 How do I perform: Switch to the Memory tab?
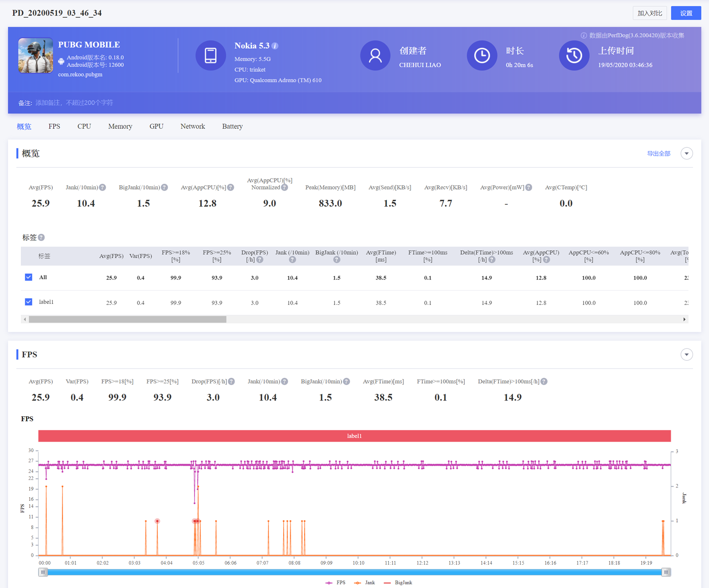pos(120,127)
